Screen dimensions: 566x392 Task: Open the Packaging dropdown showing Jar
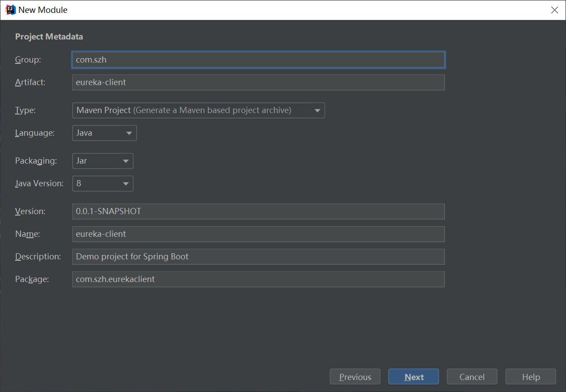(x=102, y=161)
